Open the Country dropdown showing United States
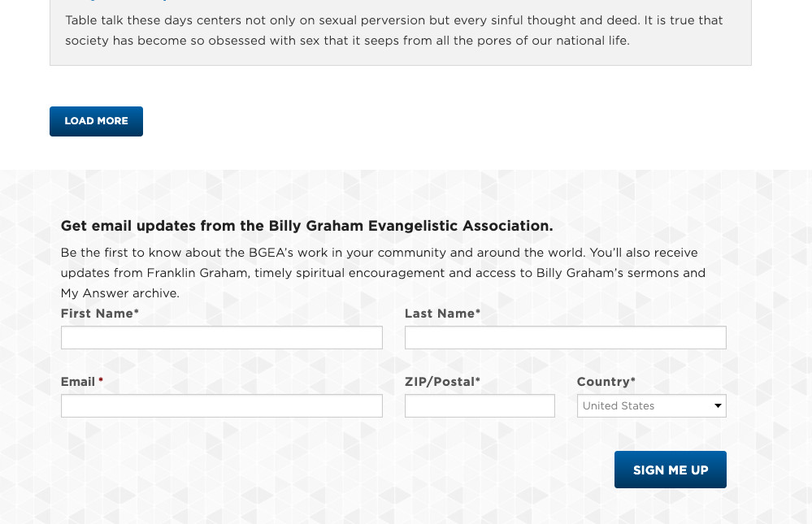This screenshot has height=524, width=812. coord(651,406)
